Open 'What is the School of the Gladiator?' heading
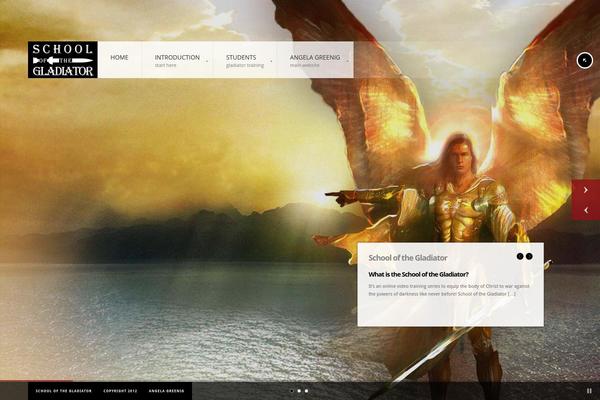This screenshot has height=400, width=600. click(418, 274)
